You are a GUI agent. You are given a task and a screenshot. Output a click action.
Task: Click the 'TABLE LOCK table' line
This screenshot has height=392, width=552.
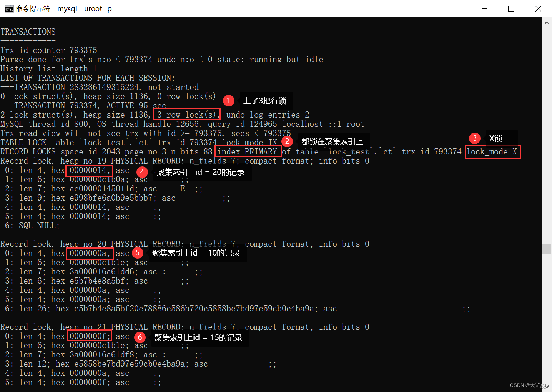(x=139, y=143)
